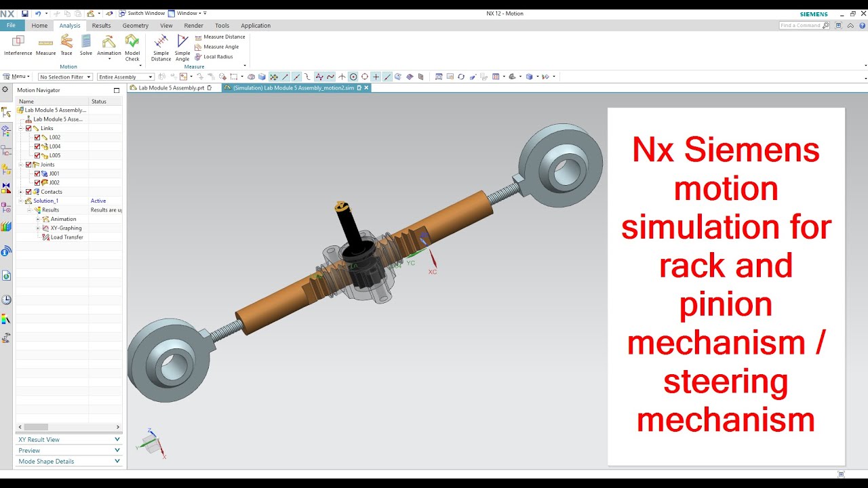Switch to Lab Module 5 Assembly.prt tab
The height and width of the screenshot is (488, 868).
(x=171, y=88)
